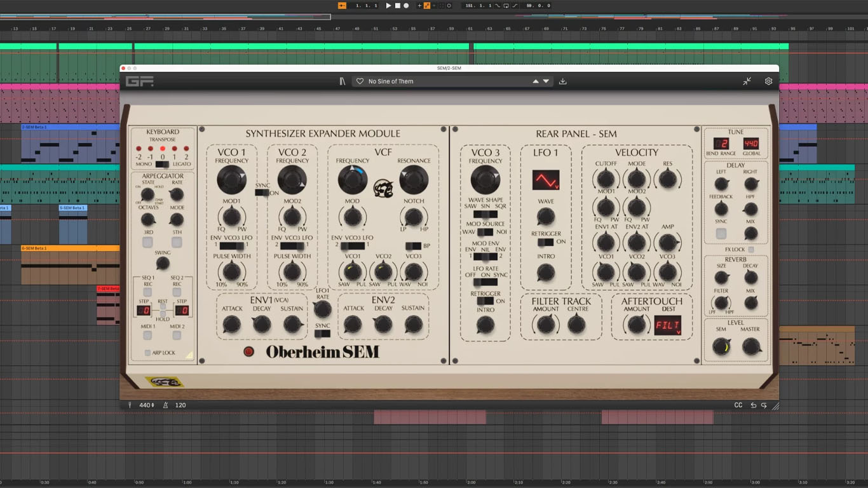Stop playback in the DAW transport
Screen dimensions: 868x488
398,6
